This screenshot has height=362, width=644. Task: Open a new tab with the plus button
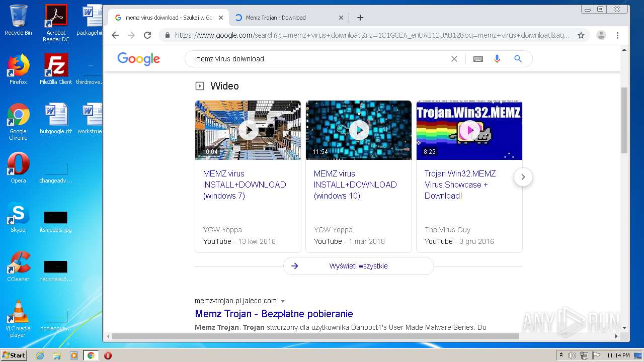tap(360, 18)
